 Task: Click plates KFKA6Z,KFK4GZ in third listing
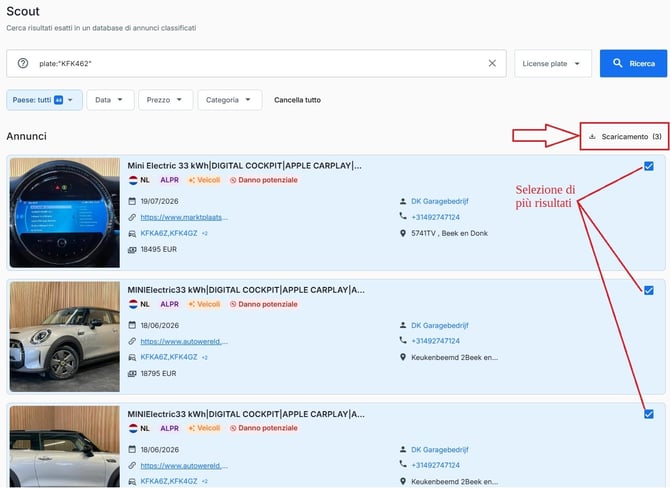click(x=169, y=481)
